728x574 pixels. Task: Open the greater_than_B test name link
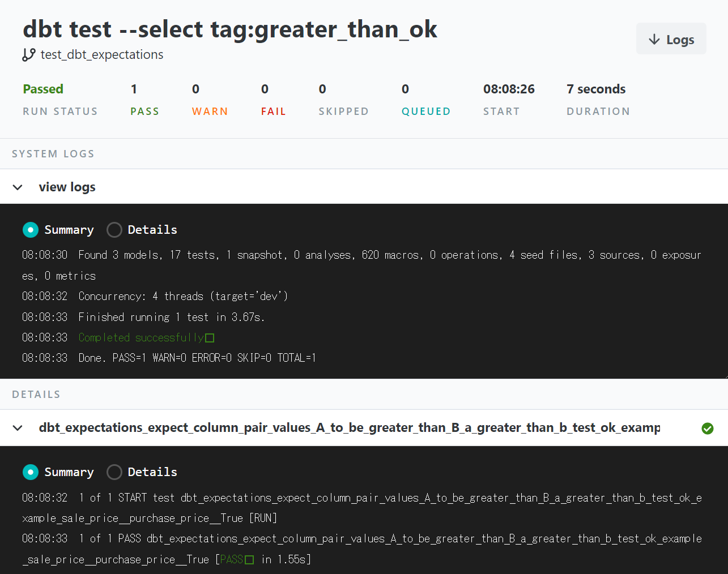point(348,429)
